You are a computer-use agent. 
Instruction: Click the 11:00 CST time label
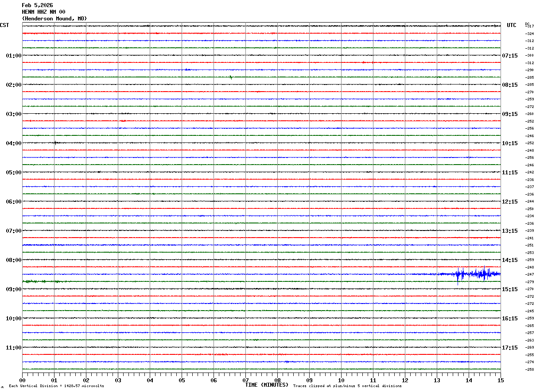(13, 348)
